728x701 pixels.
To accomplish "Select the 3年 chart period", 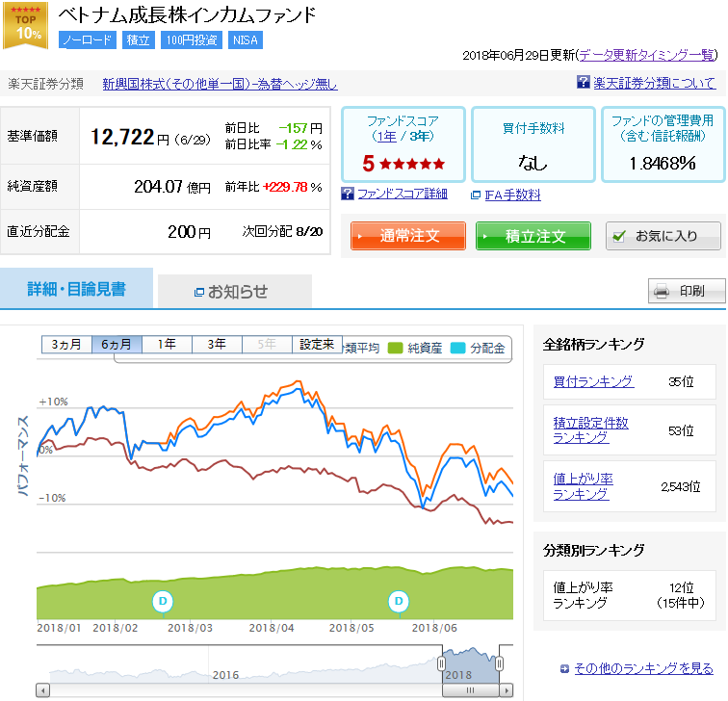I will pos(217,345).
